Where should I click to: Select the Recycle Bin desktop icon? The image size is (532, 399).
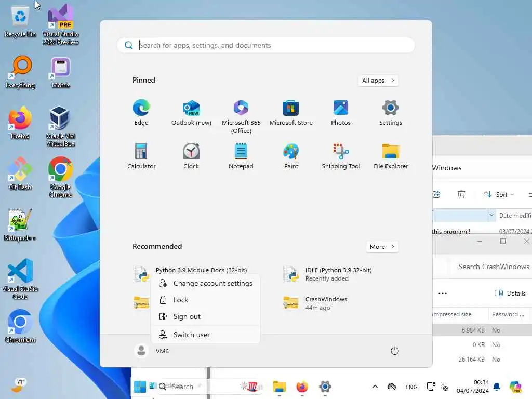20,21
